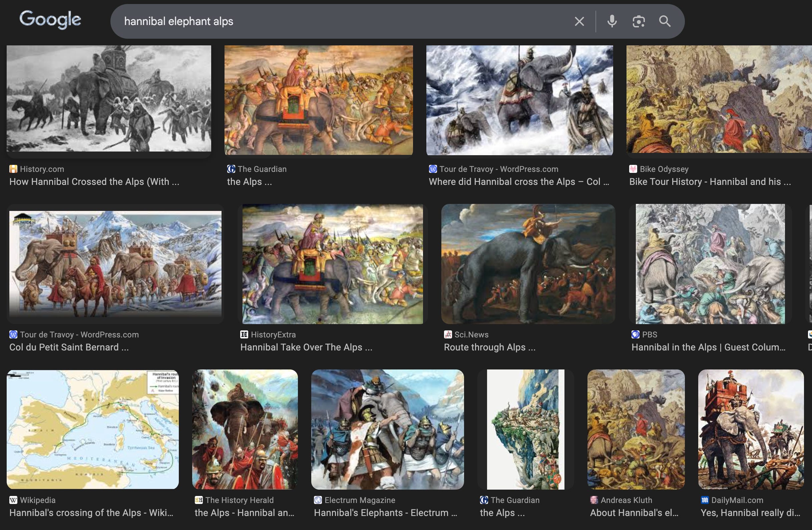Click the Sci.News favicon icon

click(x=448, y=334)
